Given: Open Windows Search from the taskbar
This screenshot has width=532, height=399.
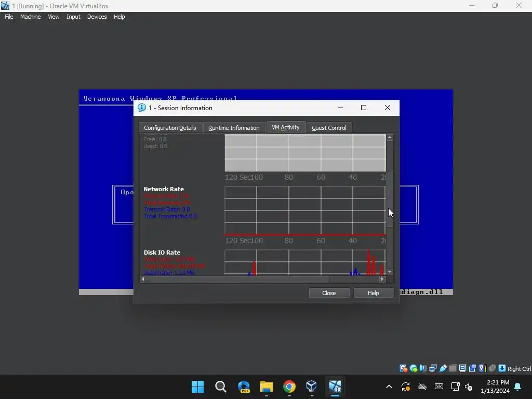Looking at the screenshot, I should pos(220,387).
